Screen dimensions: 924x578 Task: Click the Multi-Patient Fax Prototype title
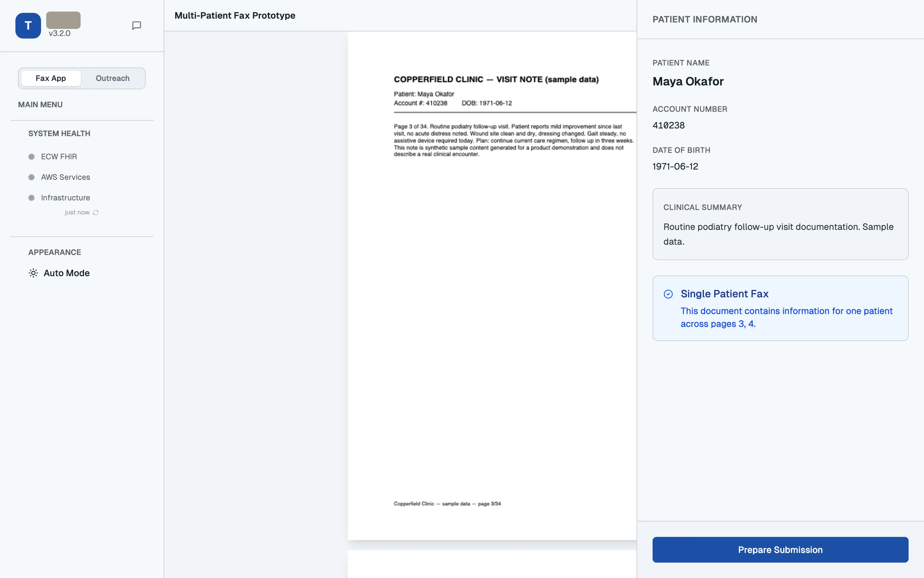235,16
